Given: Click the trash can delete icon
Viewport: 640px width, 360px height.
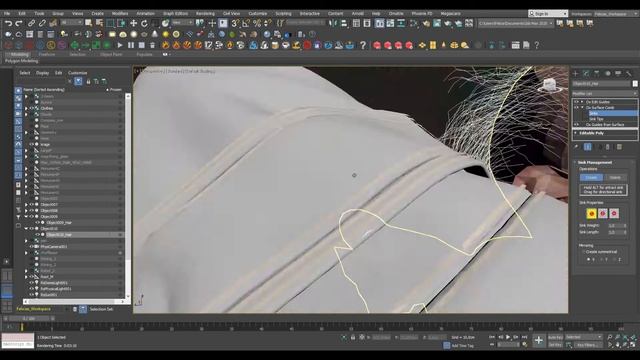Looking at the screenshot, I should point(152,45).
